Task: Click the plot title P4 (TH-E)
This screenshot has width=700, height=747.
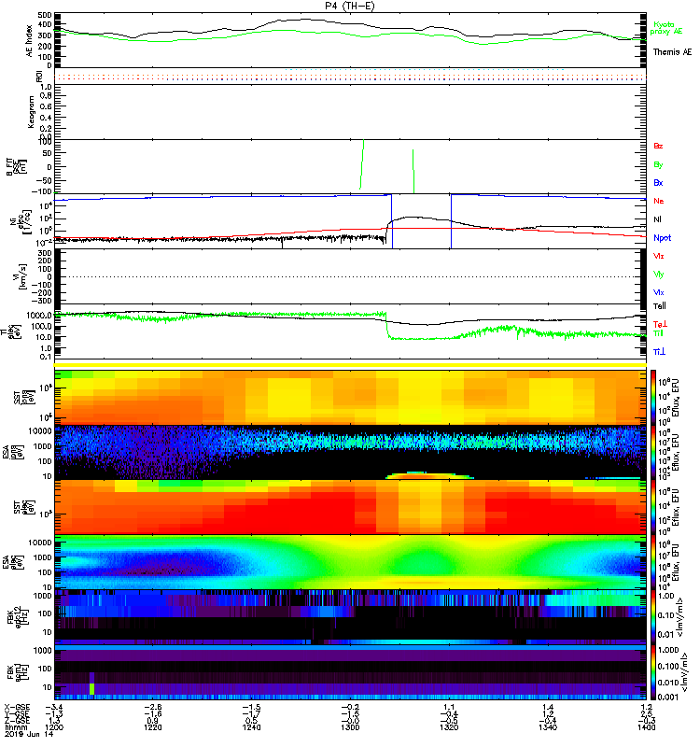Action: [x=350, y=6]
